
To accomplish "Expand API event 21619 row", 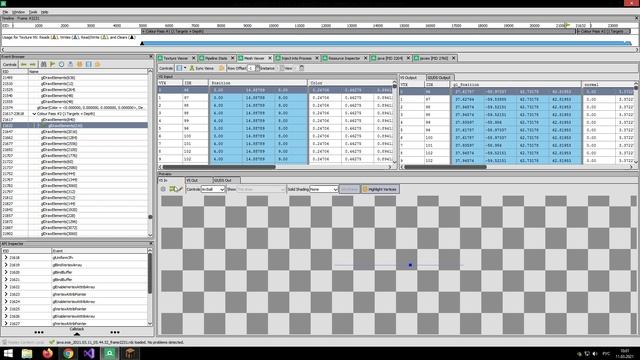I will [x=6, y=265].
